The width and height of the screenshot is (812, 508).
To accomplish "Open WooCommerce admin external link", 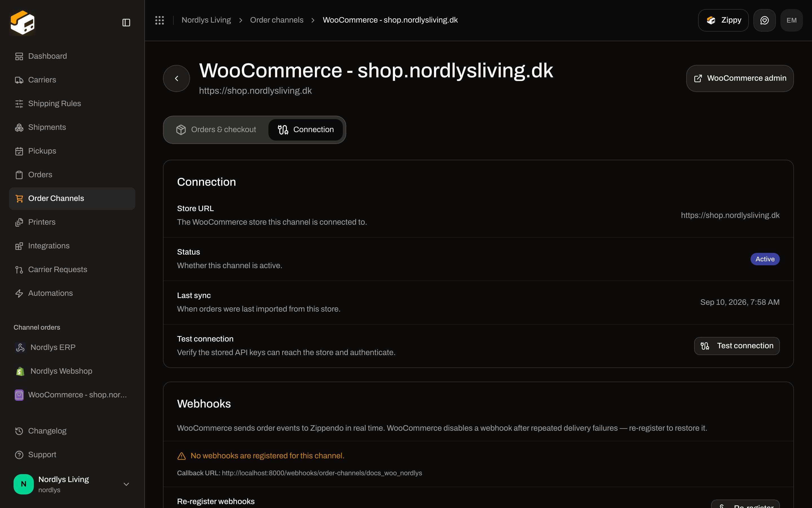I will [740, 78].
